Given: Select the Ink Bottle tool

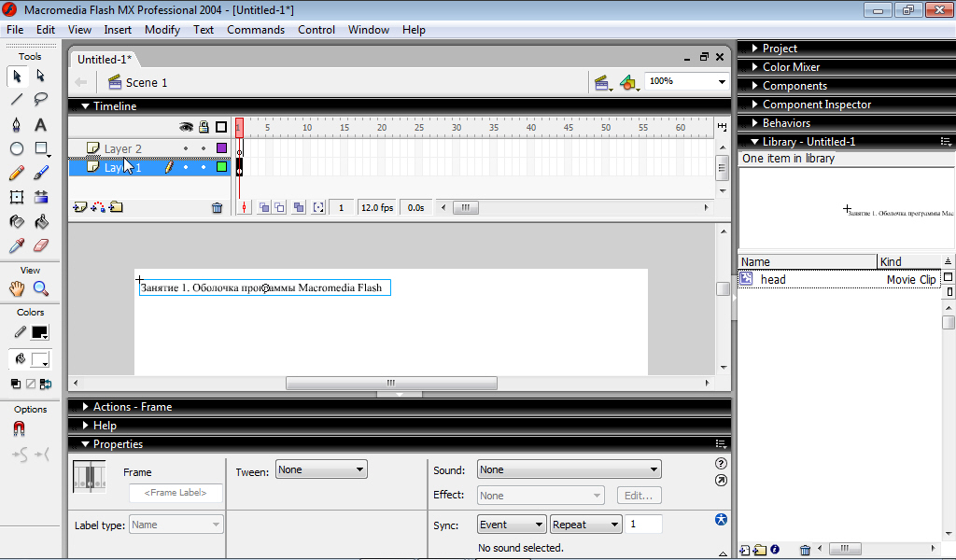Looking at the screenshot, I should click(x=17, y=221).
